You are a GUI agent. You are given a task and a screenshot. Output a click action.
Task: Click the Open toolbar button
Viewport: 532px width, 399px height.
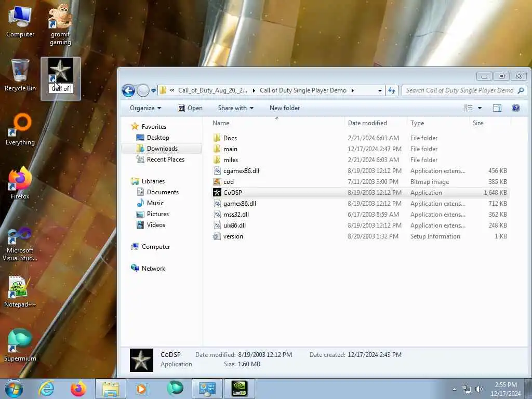(x=190, y=108)
